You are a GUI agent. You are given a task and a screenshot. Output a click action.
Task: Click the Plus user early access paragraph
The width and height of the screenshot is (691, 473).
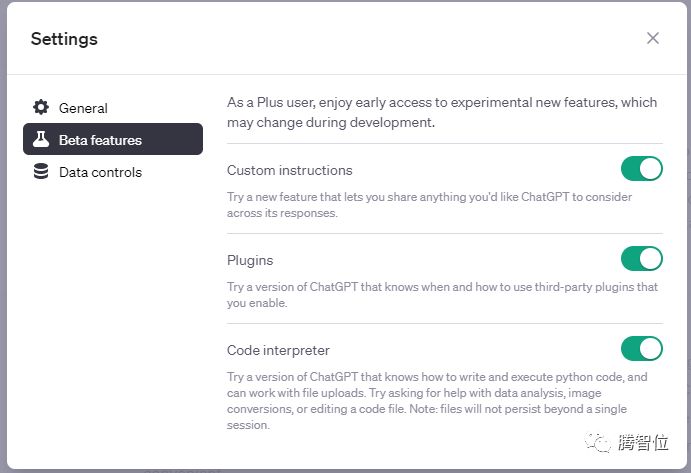click(x=441, y=112)
